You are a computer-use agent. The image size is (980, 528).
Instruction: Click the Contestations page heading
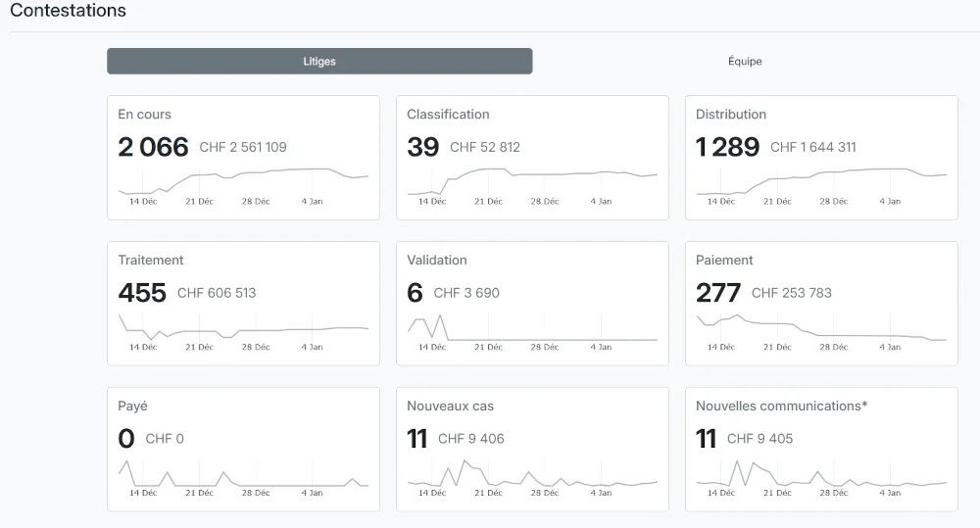tap(69, 11)
